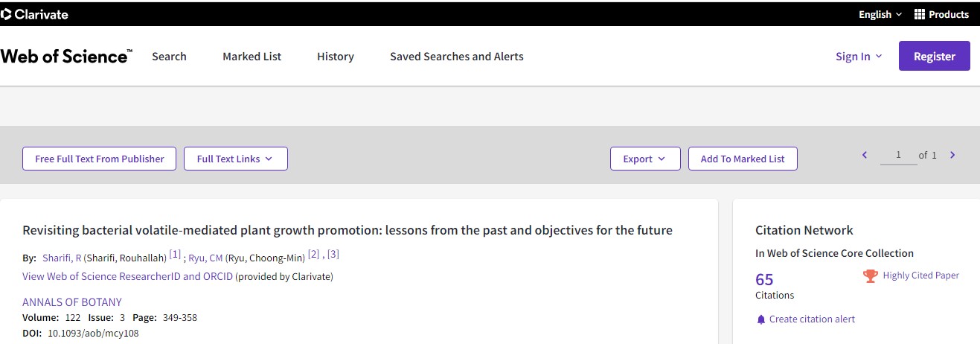Click the citation alert bell icon
Screen dimensions: 980x344
click(x=760, y=319)
